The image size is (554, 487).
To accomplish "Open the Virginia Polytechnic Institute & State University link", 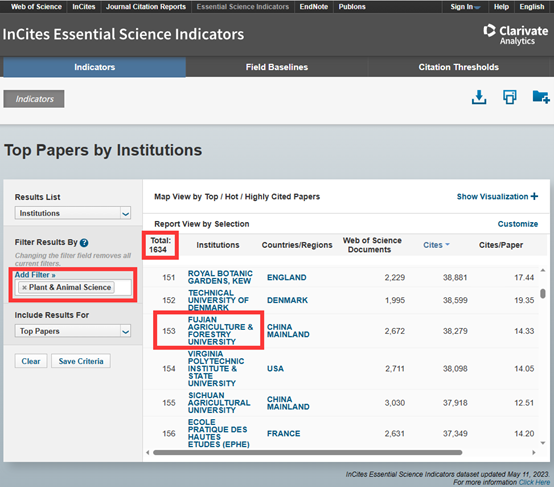I will 216,368.
